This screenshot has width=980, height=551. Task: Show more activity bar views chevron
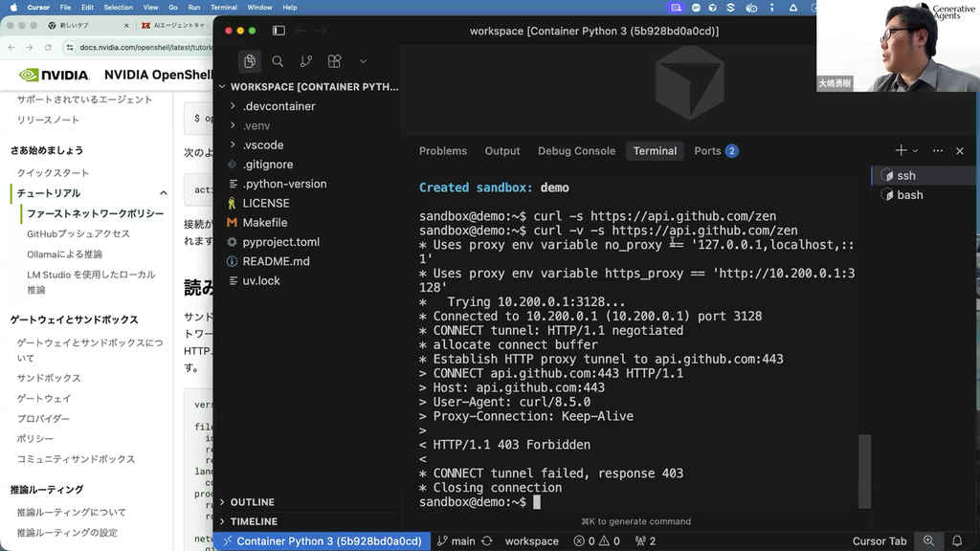point(363,61)
